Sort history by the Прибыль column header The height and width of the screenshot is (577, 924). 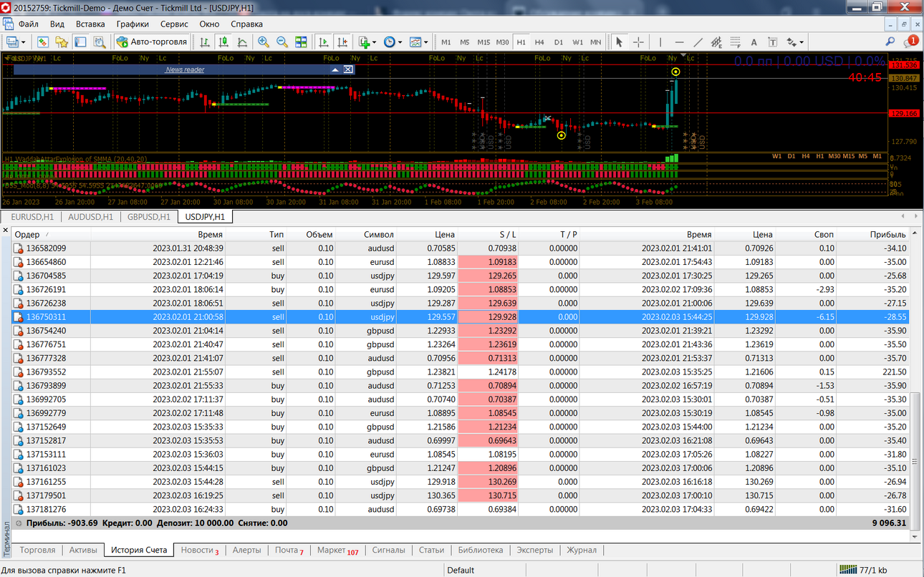coord(887,234)
